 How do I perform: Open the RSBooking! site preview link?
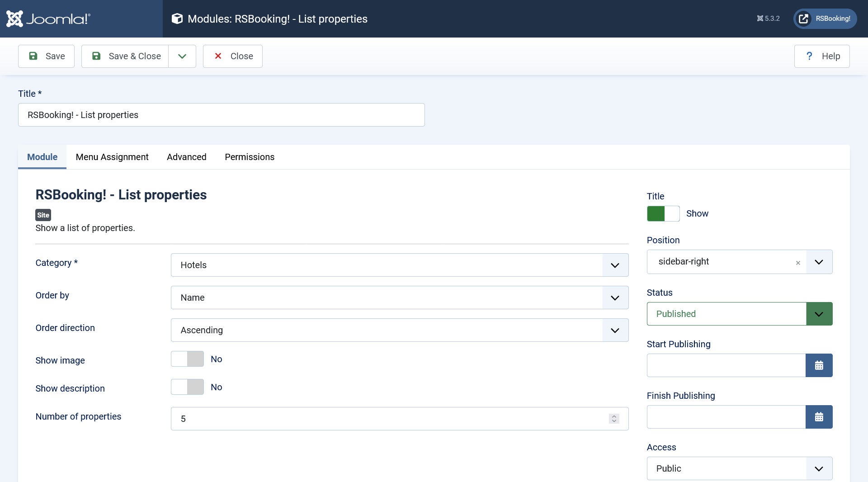825,19
